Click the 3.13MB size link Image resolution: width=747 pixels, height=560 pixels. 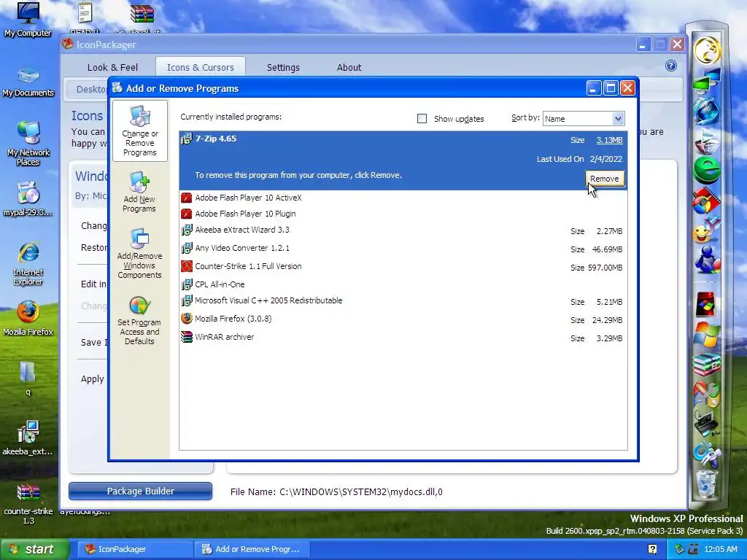[609, 140]
